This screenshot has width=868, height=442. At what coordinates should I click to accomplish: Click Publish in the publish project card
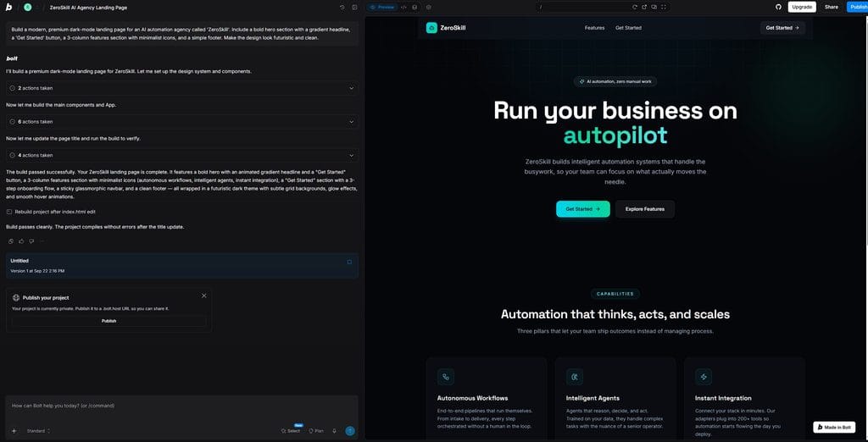(109, 321)
